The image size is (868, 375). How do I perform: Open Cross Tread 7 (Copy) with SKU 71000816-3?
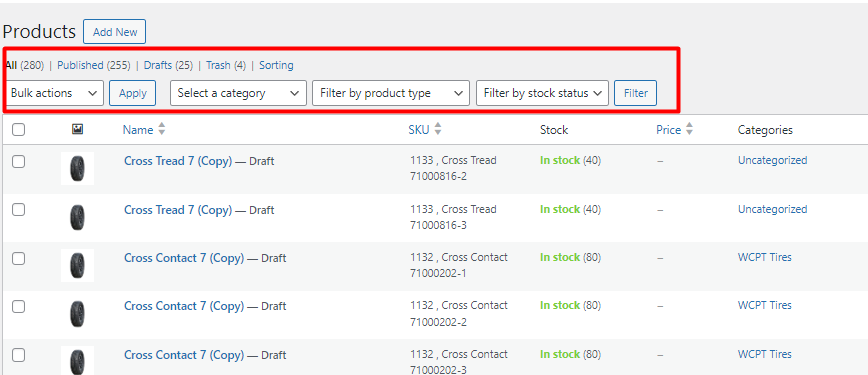click(178, 210)
